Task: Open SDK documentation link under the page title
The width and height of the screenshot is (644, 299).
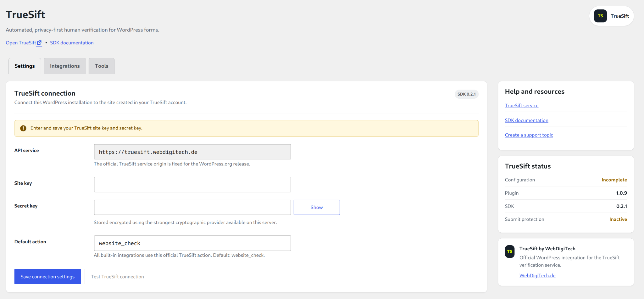Action: point(72,43)
